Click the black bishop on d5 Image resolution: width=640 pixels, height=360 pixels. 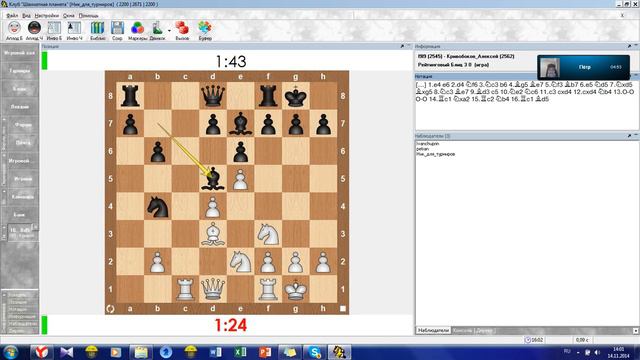213,179
